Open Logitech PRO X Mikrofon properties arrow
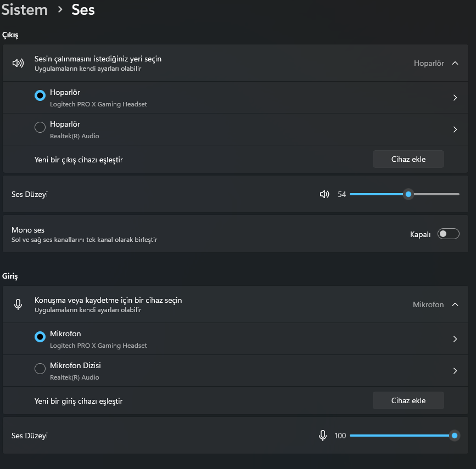 455,339
